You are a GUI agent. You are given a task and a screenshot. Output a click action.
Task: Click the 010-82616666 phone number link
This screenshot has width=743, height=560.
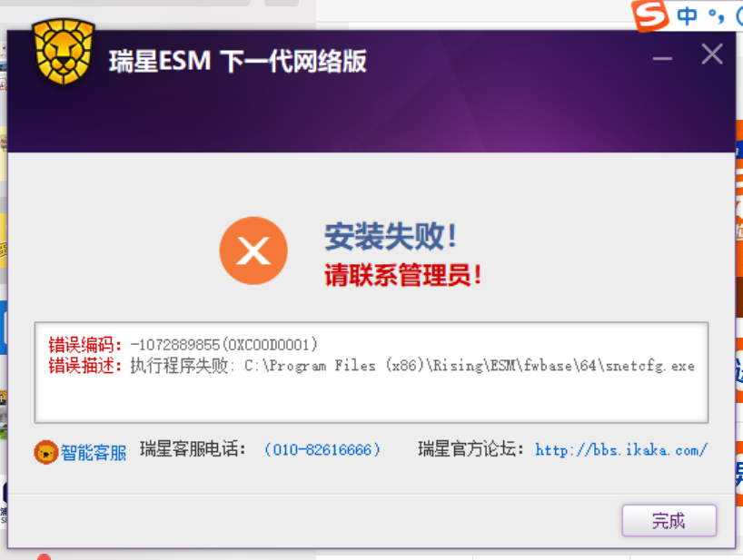(x=322, y=449)
